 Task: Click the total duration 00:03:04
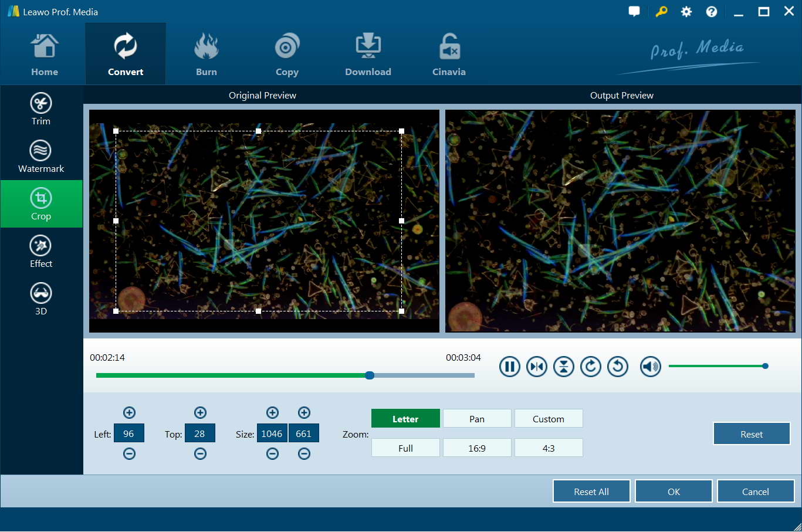[x=463, y=357]
